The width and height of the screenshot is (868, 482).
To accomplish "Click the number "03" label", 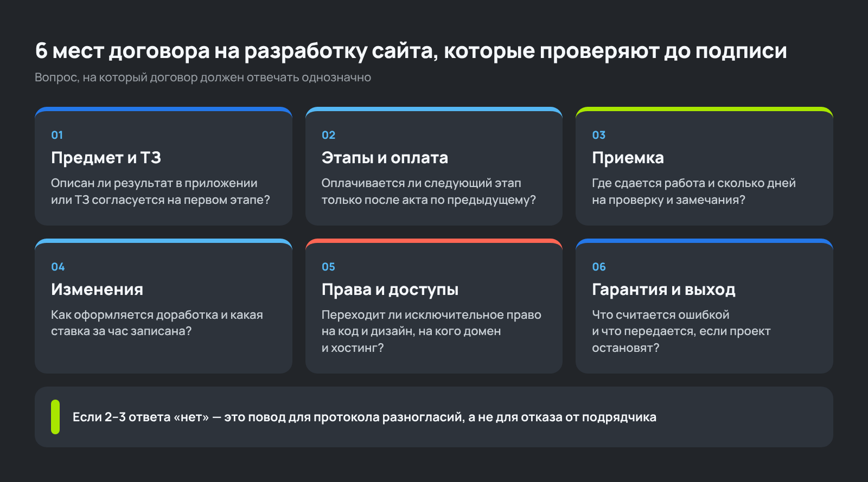I will [x=598, y=135].
